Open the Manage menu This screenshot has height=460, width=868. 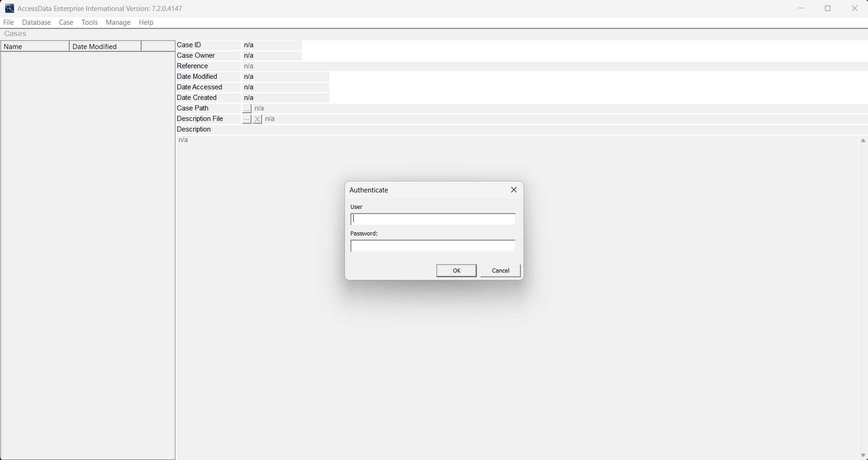(x=118, y=22)
